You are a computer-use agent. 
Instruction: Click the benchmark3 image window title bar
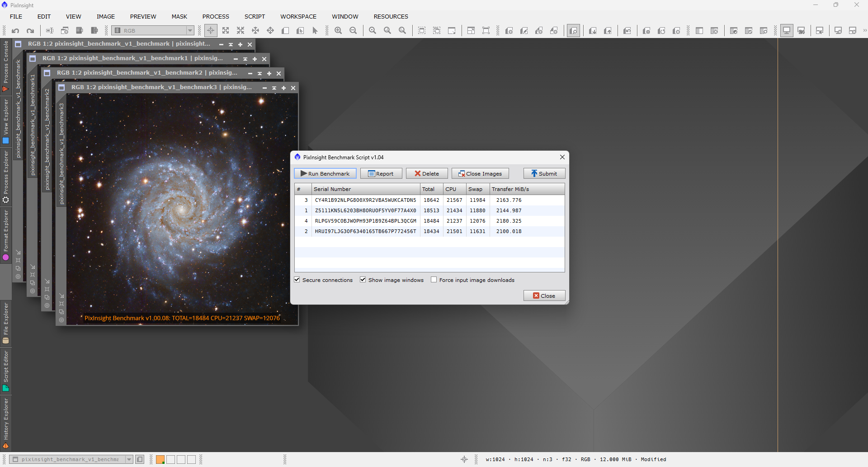pos(161,87)
